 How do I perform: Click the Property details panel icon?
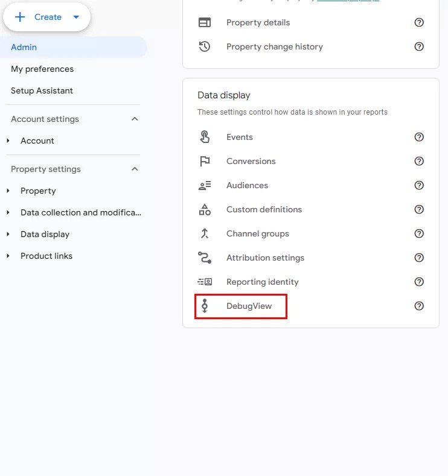click(205, 22)
